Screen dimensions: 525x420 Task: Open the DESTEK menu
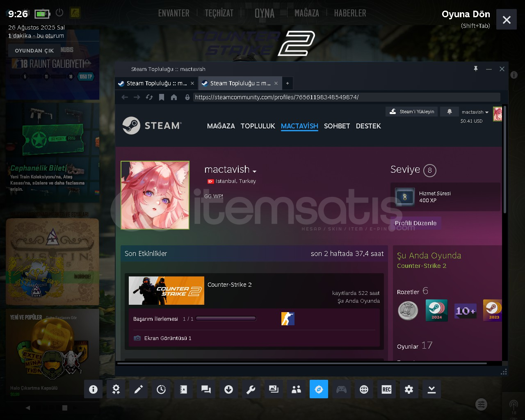click(x=368, y=126)
